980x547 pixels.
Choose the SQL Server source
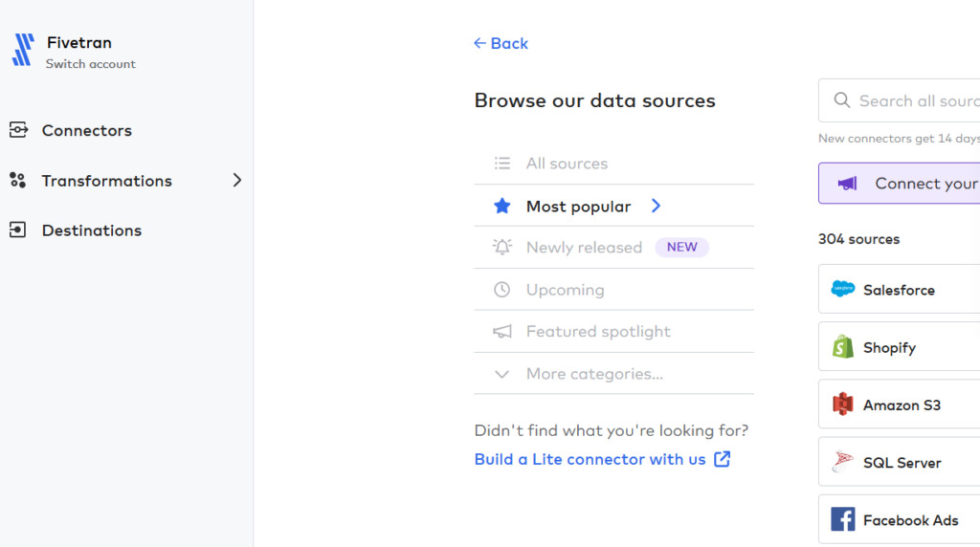click(900, 462)
